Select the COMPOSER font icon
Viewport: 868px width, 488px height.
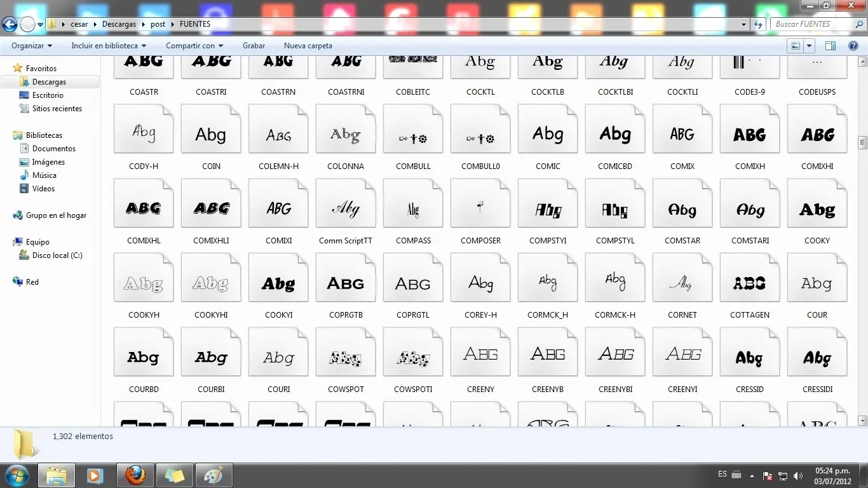click(480, 203)
